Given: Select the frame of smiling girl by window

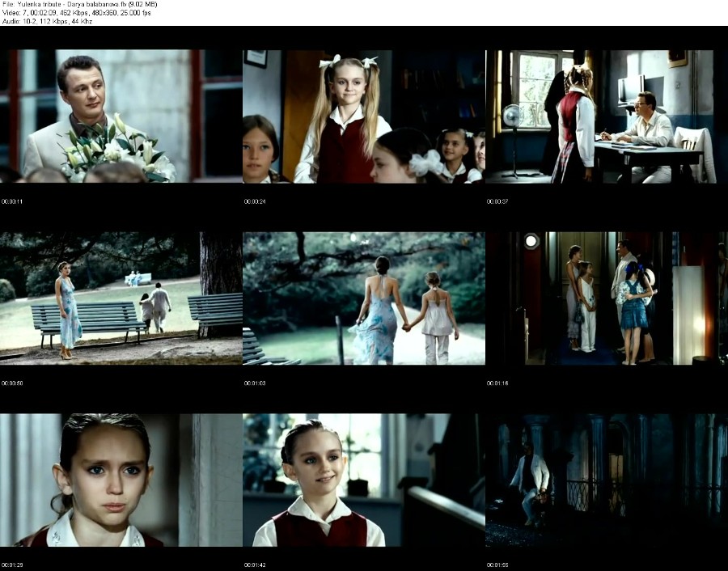Looking at the screenshot, I should 364,480.
